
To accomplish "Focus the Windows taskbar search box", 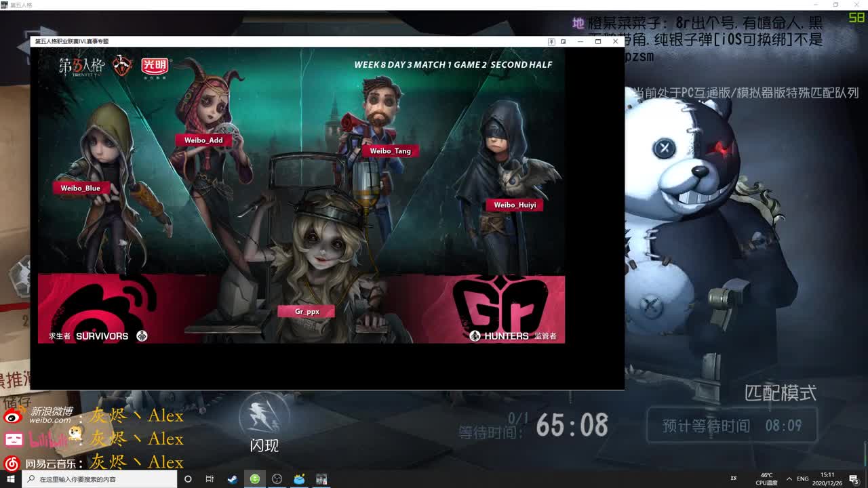I will coord(100,479).
